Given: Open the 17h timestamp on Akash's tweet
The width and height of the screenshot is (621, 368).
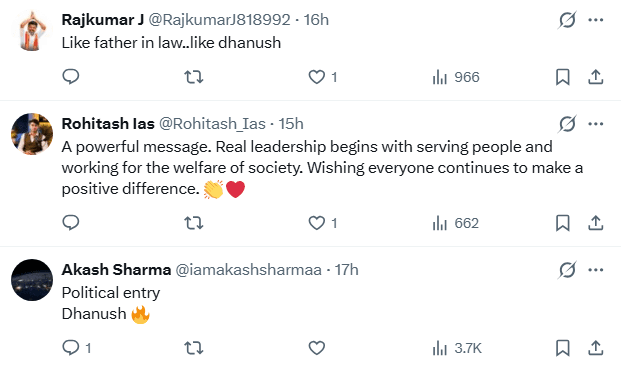Looking at the screenshot, I should click(347, 270).
